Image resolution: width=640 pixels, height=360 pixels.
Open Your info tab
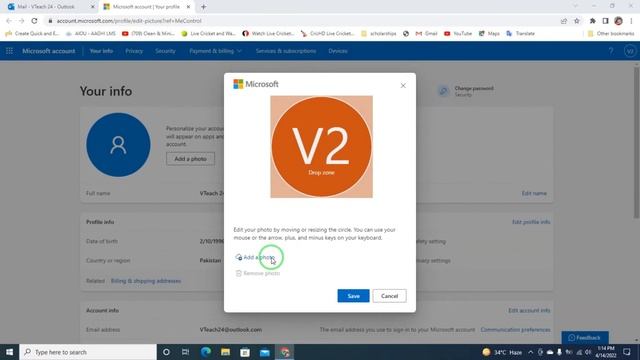(x=101, y=51)
